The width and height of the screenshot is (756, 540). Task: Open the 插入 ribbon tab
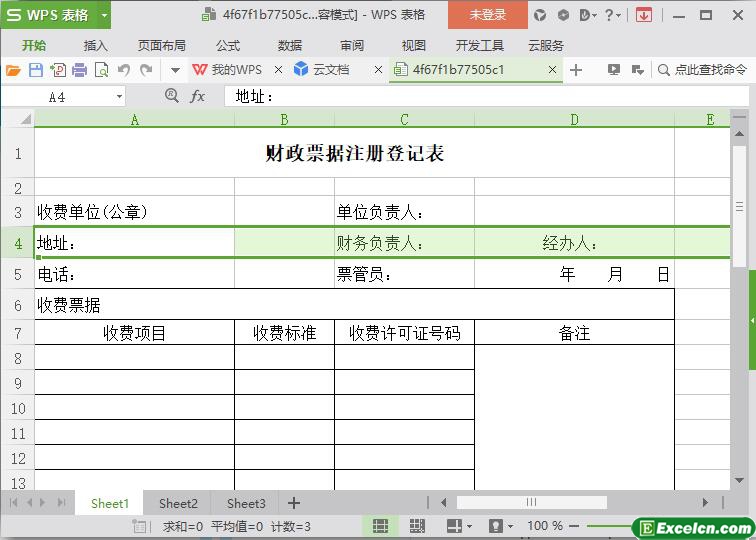(x=96, y=45)
